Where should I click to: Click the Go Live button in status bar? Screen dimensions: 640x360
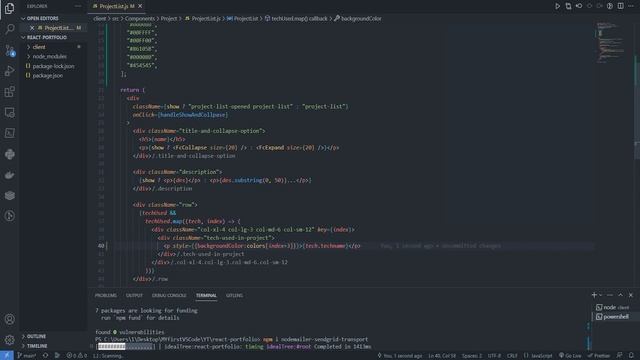[570, 356]
